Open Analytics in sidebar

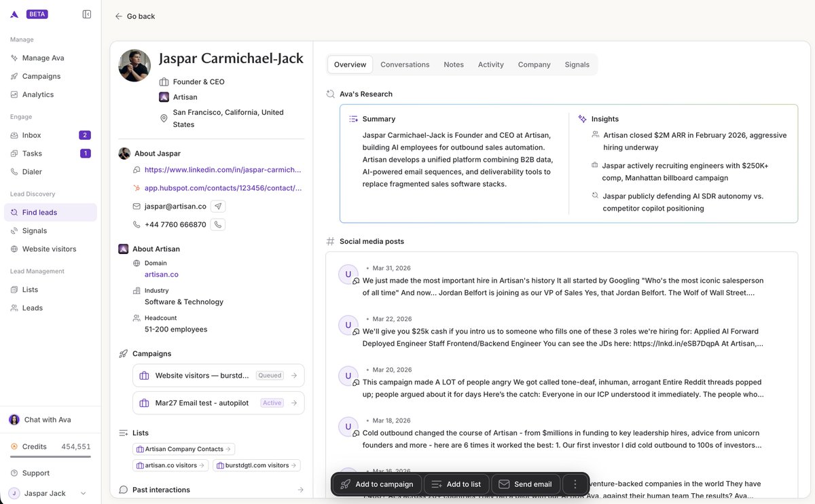coord(50,94)
